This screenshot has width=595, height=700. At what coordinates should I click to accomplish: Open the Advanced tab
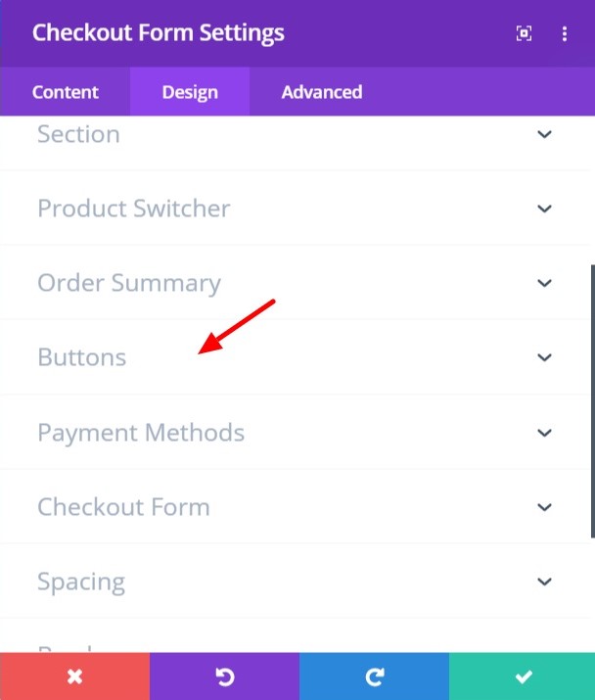(x=322, y=92)
